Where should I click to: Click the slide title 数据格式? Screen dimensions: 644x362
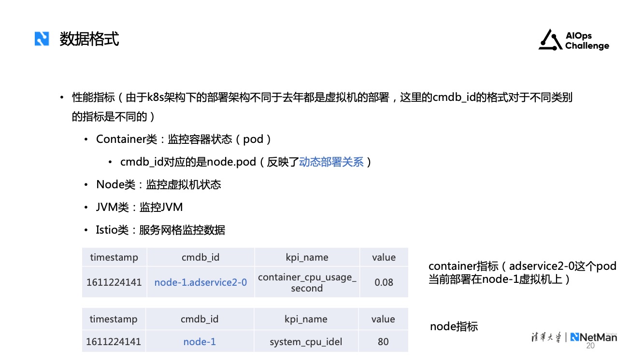89,39
